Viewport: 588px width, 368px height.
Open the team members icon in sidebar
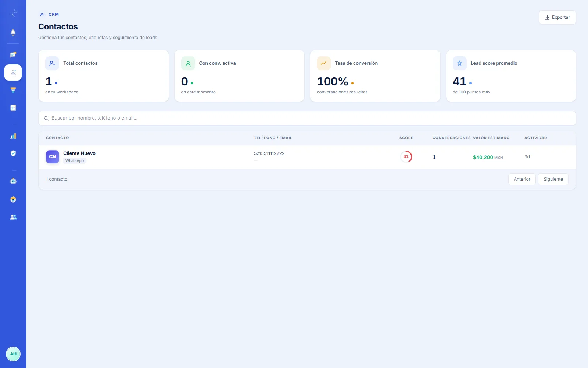pyautogui.click(x=13, y=217)
